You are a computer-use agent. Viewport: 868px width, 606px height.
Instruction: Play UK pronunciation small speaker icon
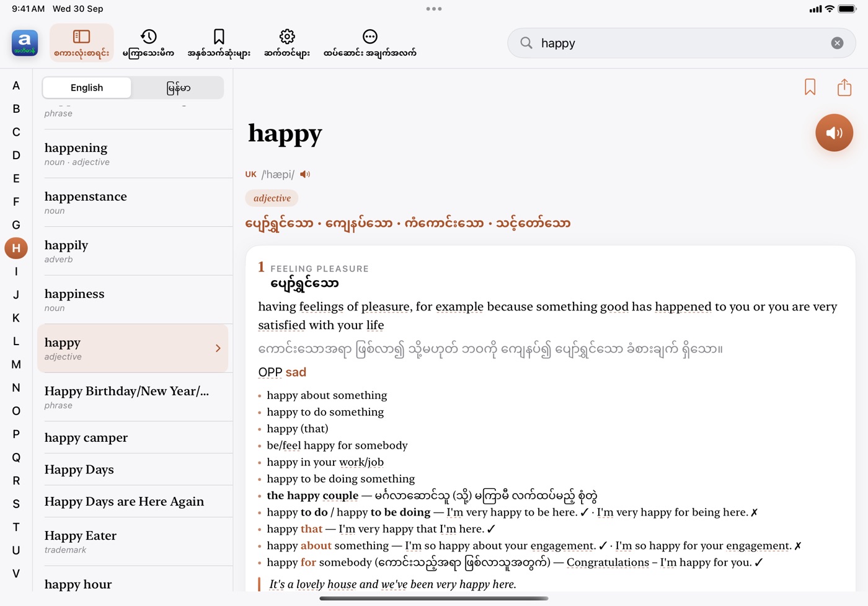(305, 175)
